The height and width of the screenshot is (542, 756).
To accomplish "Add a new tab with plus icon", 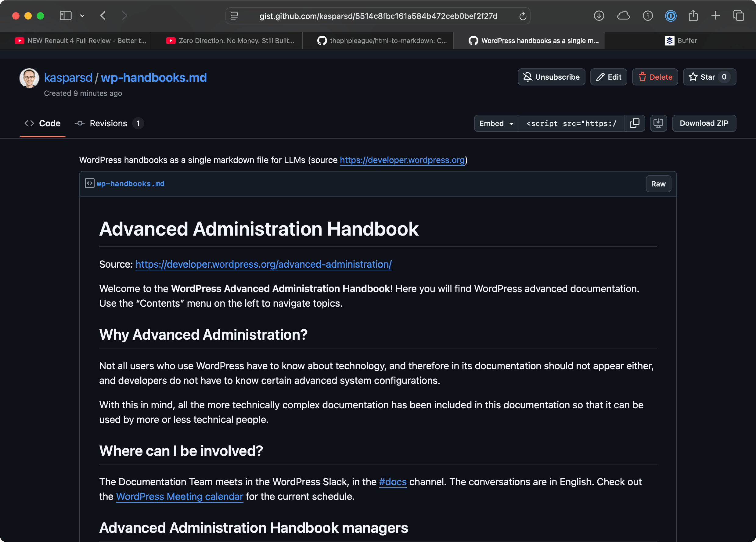I will click(x=716, y=16).
